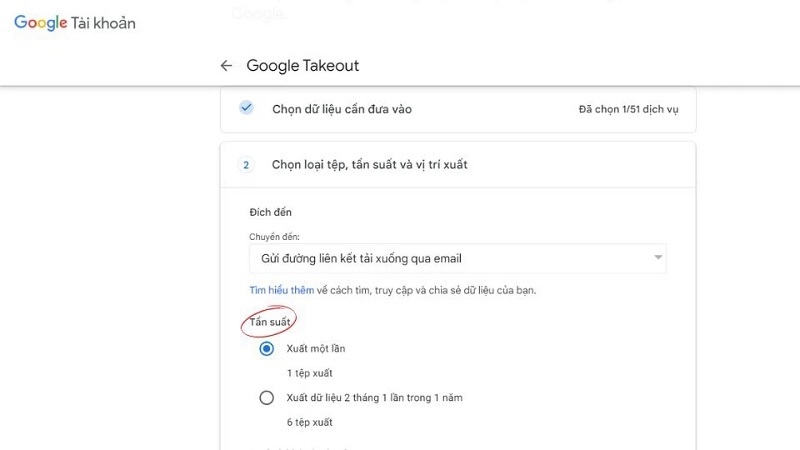Click the step number 2 badge

[246, 164]
